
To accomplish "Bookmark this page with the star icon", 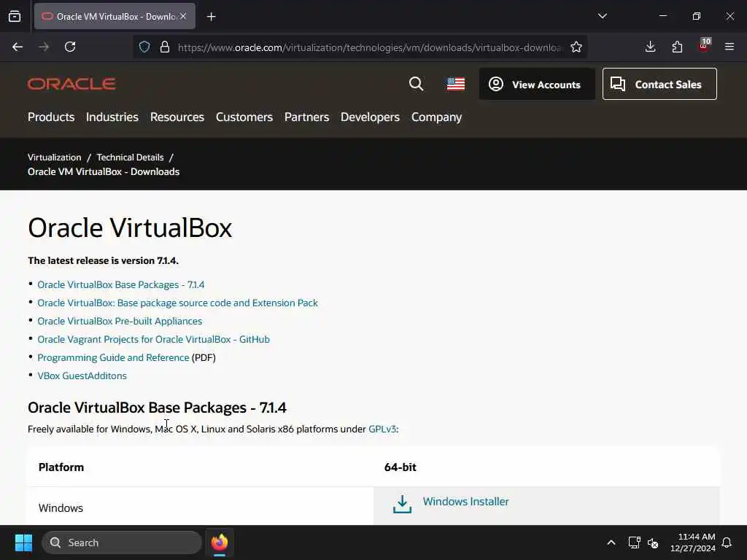I will pyautogui.click(x=576, y=47).
